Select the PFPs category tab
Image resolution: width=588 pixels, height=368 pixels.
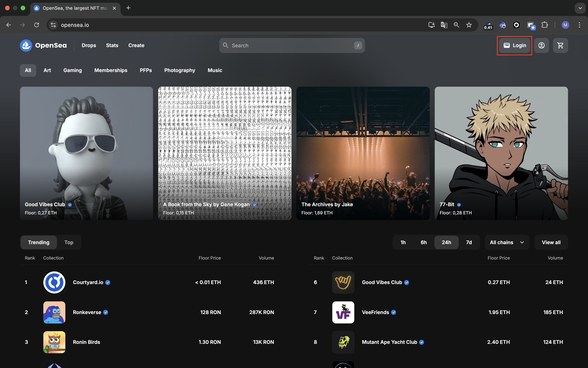pos(146,70)
